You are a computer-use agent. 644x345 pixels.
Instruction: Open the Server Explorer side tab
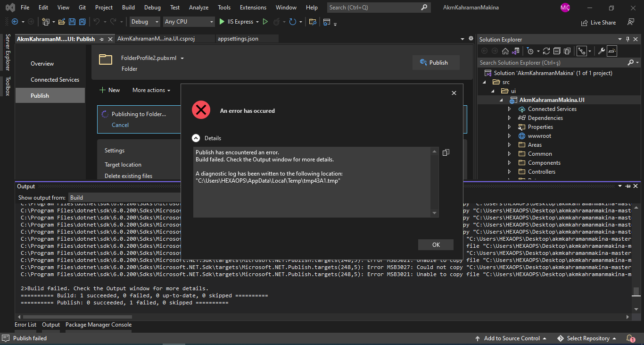8,52
